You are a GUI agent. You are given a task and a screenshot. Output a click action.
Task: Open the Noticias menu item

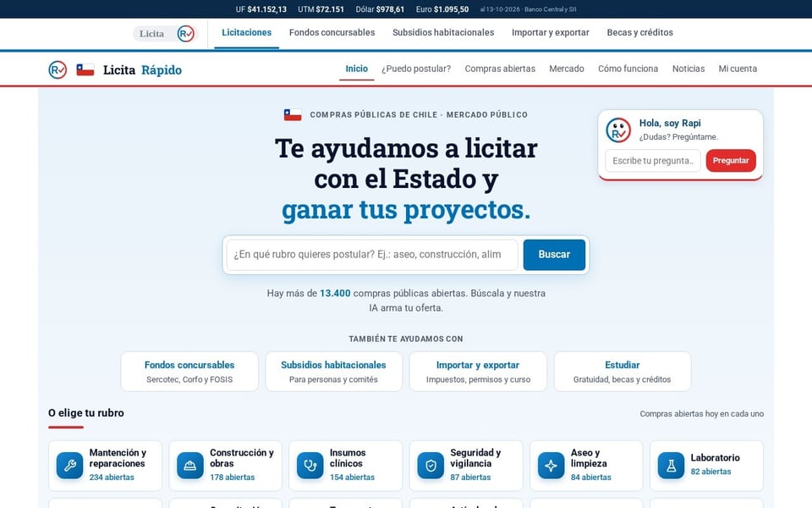pyautogui.click(x=689, y=69)
